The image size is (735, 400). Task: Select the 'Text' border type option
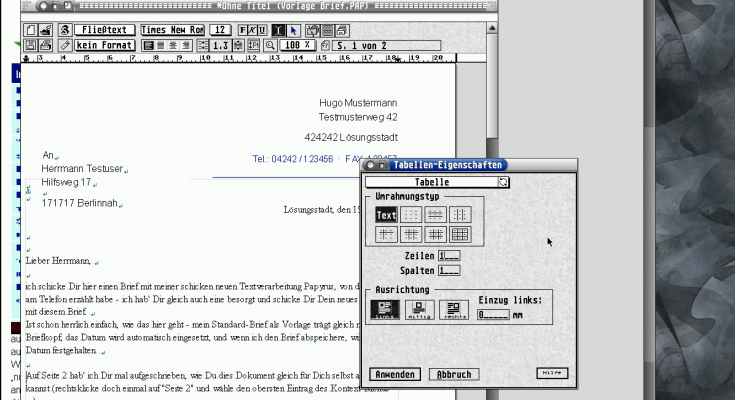tap(386, 214)
